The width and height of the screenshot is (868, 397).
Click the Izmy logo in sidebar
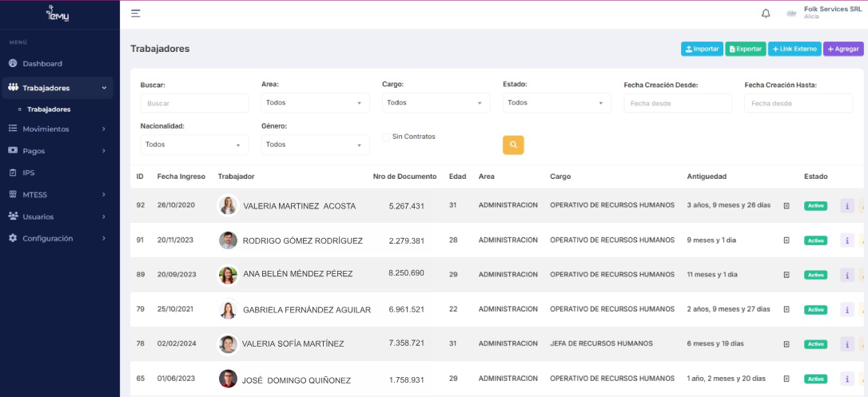point(58,14)
